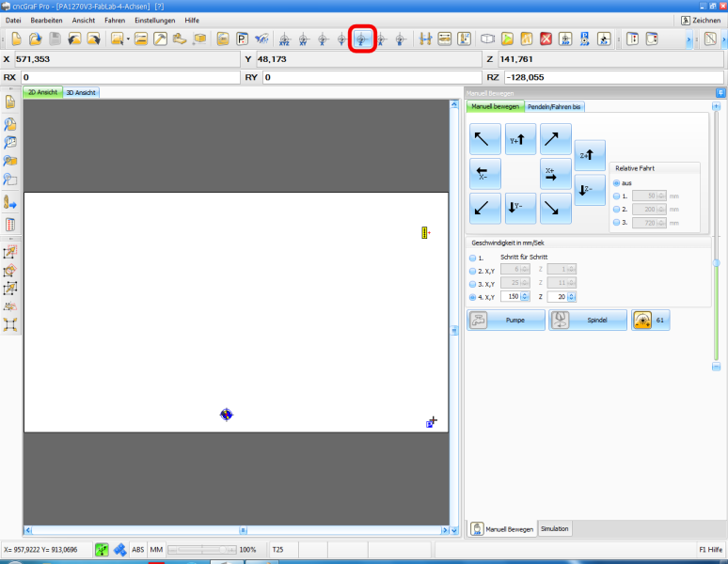Screen dimensions: 728x564
Task: Set zero point for XY axes
Action: pos(304,39)
